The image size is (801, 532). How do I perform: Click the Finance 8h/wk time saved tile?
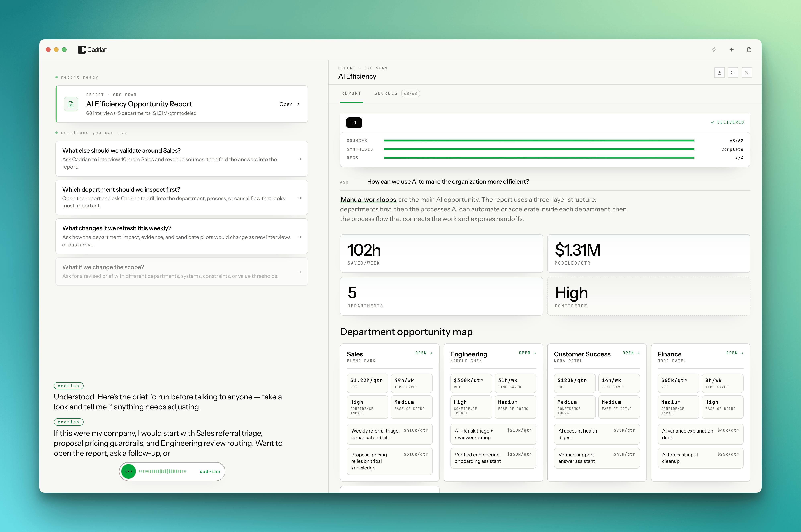point(723,383)
